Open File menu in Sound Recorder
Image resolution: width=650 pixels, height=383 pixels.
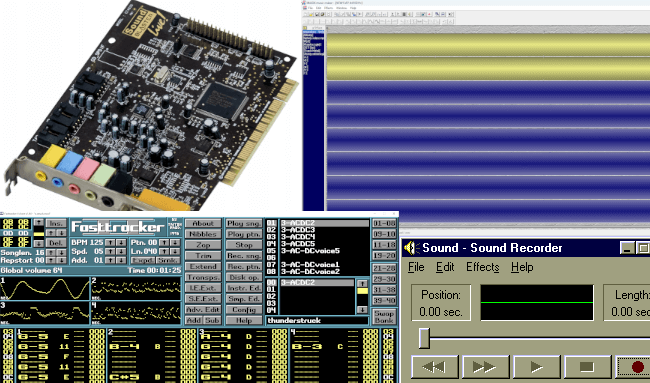pos(416,267)
